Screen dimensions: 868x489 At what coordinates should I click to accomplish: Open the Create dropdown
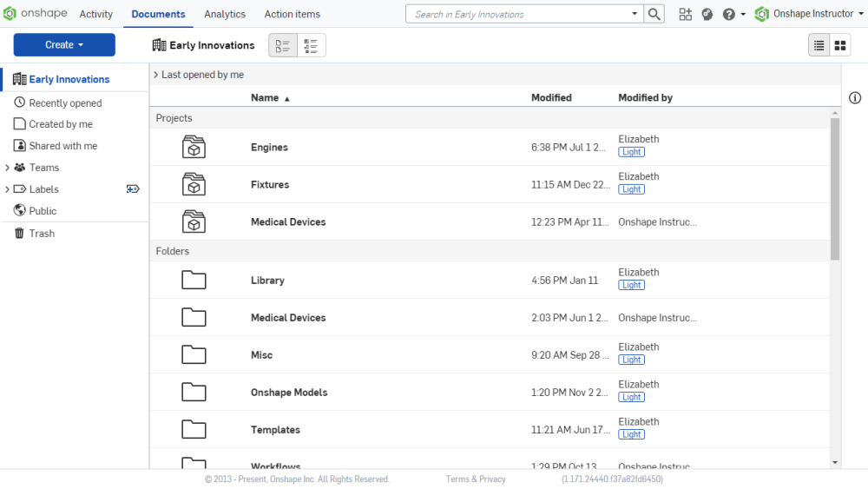coord(64,45)
